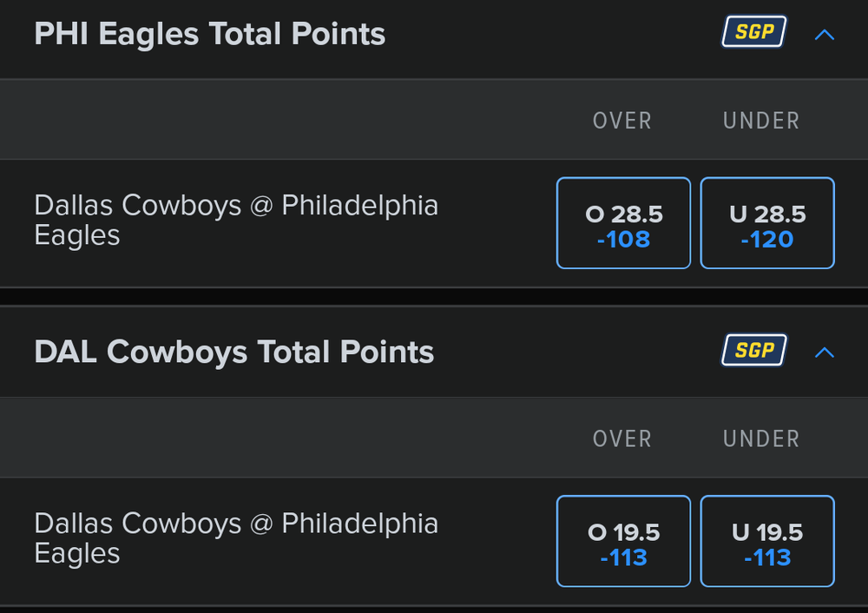Screen dimensions: 868x613
Task: Tap the -113 odds on Cowboys under
Action: (x=767, y=557)
